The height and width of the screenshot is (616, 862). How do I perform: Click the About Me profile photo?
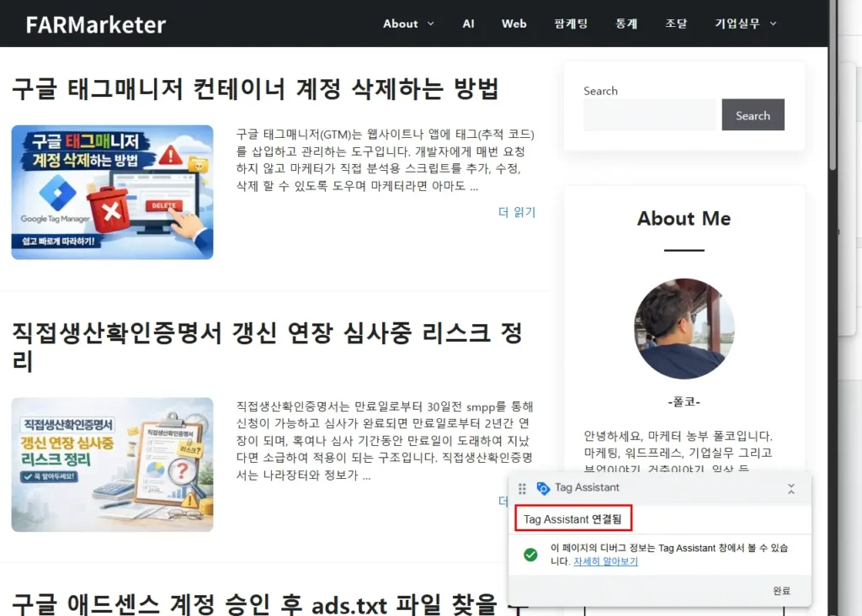pos(684,329)
